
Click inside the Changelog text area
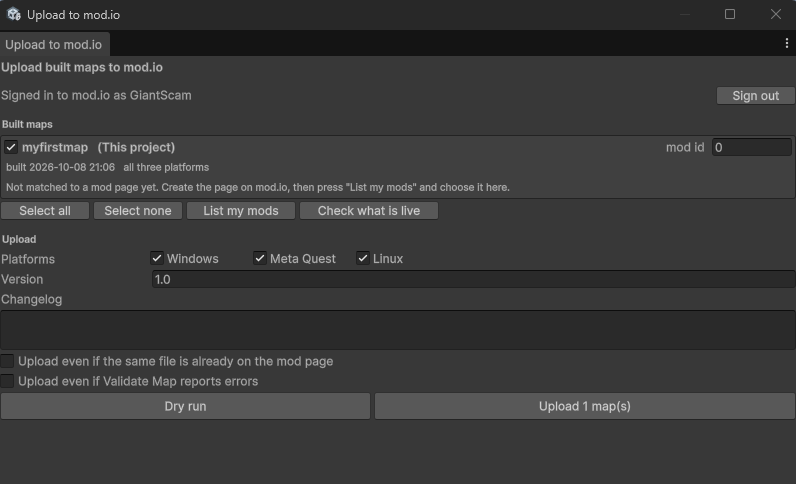click(x=397, y=330)
